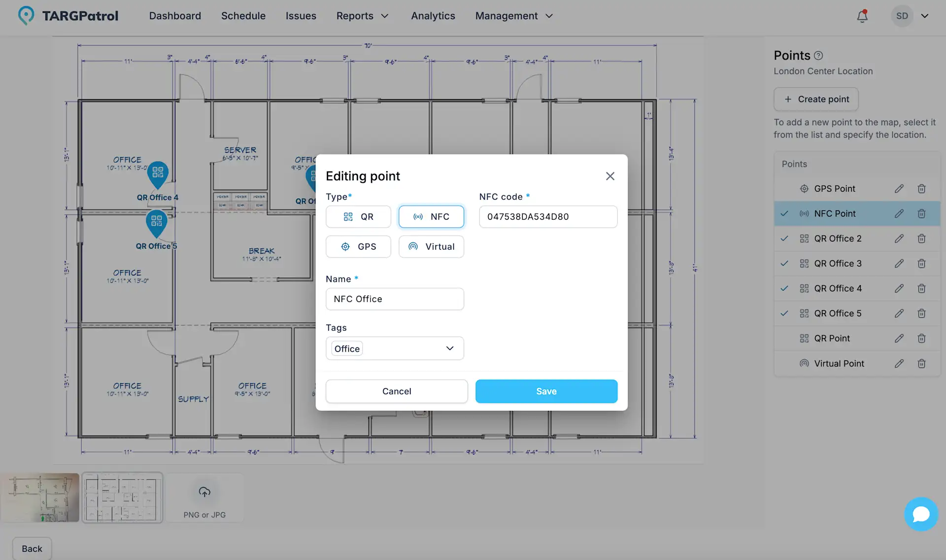Click the Create point button
Image resolution: width=946 pixels, height=560 pixels.
pos(815,99)
